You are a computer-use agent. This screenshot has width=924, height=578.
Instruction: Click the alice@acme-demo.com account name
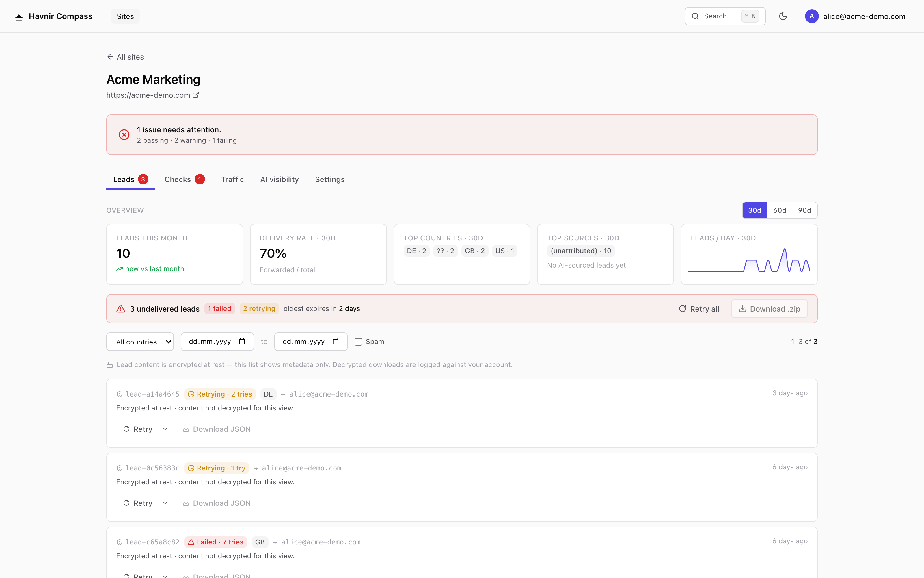864,16
